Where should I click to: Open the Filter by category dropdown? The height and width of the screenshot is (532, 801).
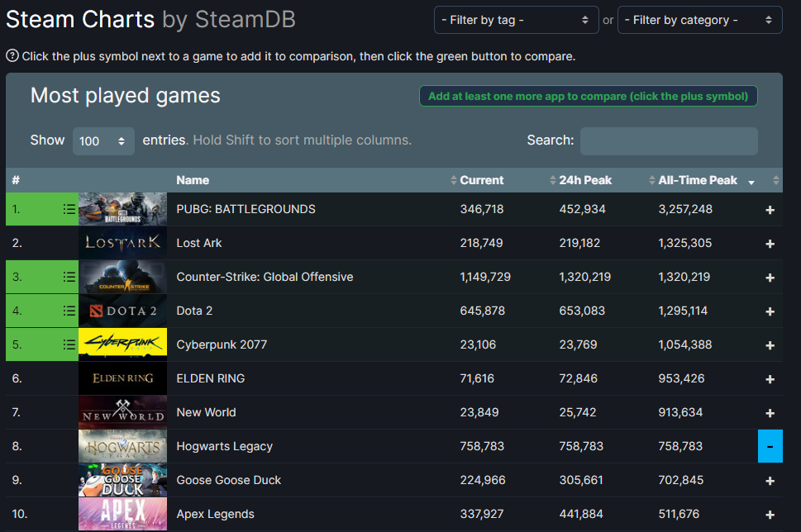(699, 20)
